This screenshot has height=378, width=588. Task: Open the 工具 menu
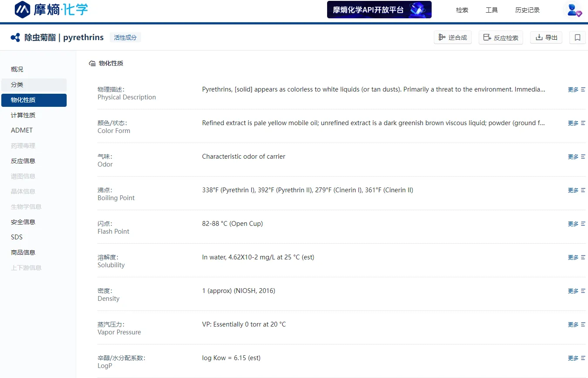(492, 10)
